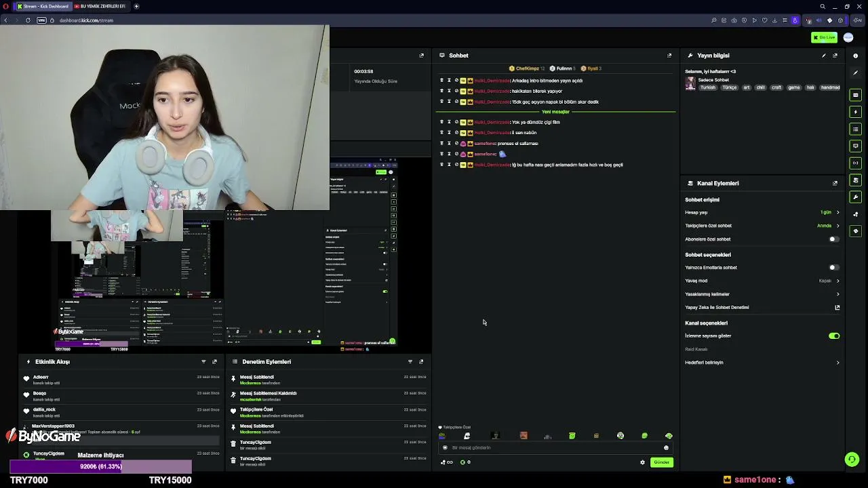The width and height of the screenshot is (868, 488).
Task: Click the first pepe emote in quick emotes
Action: coord(442,436)
